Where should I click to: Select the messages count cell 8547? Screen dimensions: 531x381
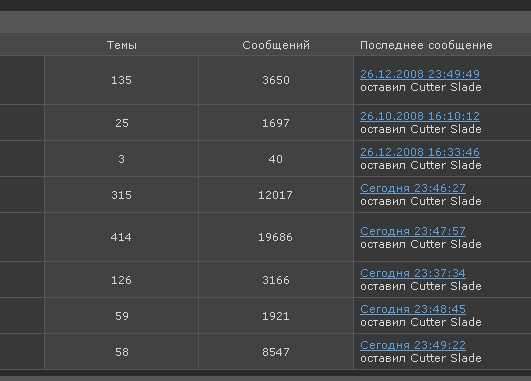tap(276, 352)
